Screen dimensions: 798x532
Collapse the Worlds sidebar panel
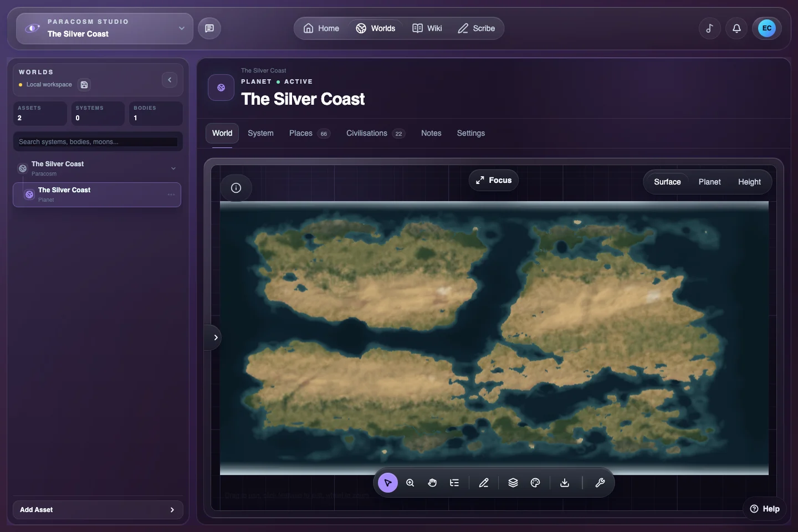pos(170,80)
